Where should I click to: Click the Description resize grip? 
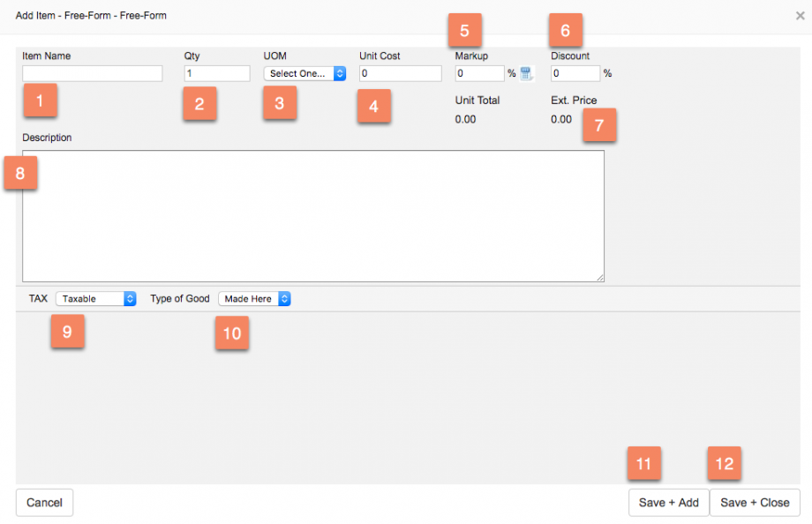[x=600, y=277]
